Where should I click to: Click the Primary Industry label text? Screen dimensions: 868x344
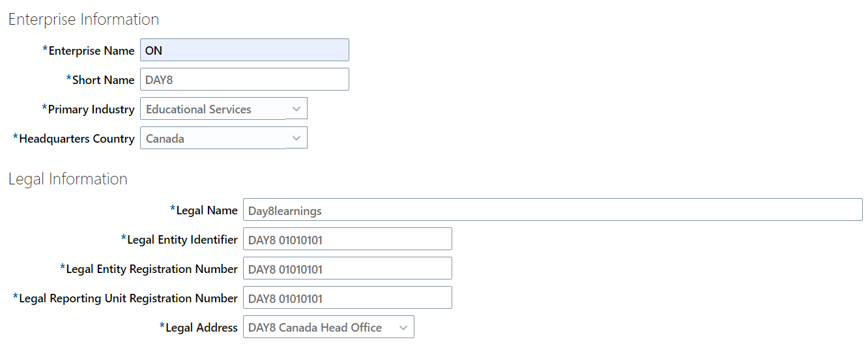(x=91, y=109)
